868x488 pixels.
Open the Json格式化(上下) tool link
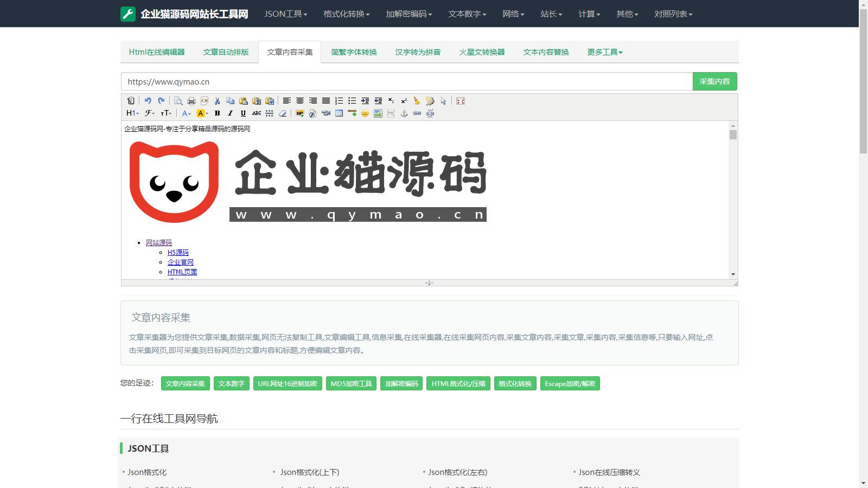pyautogui.click(x=310, y=472)
